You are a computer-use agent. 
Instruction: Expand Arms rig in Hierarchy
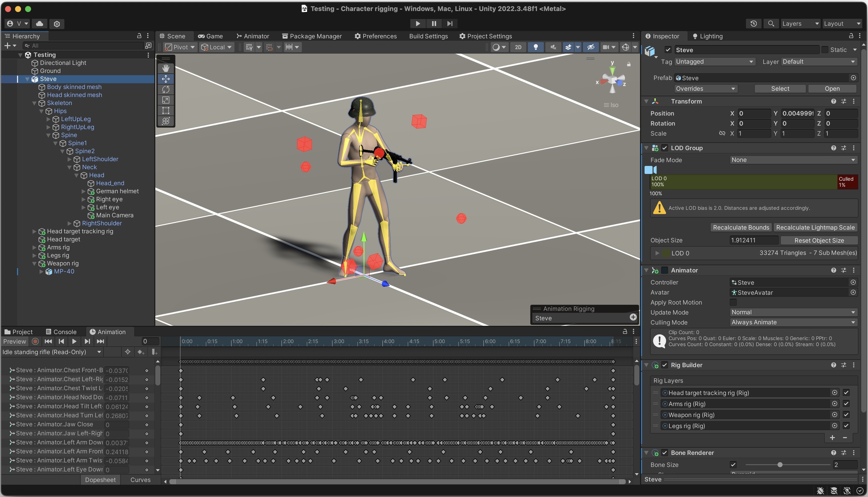click(x=34, y=247)
